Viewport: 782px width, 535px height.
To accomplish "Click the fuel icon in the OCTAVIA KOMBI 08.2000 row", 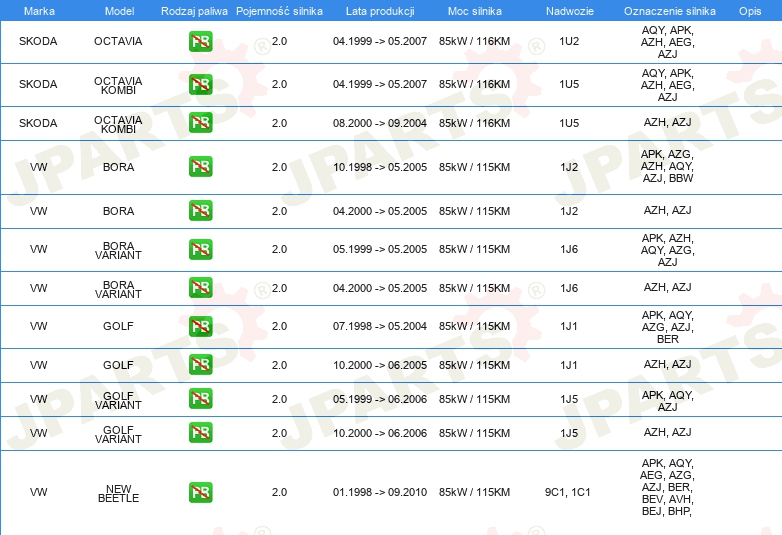I will click(200, 123).
